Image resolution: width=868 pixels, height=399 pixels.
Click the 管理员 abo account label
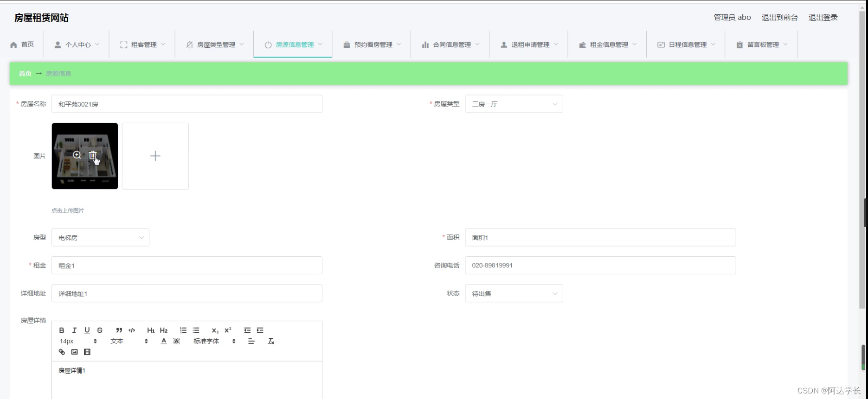tap(732, 18)
